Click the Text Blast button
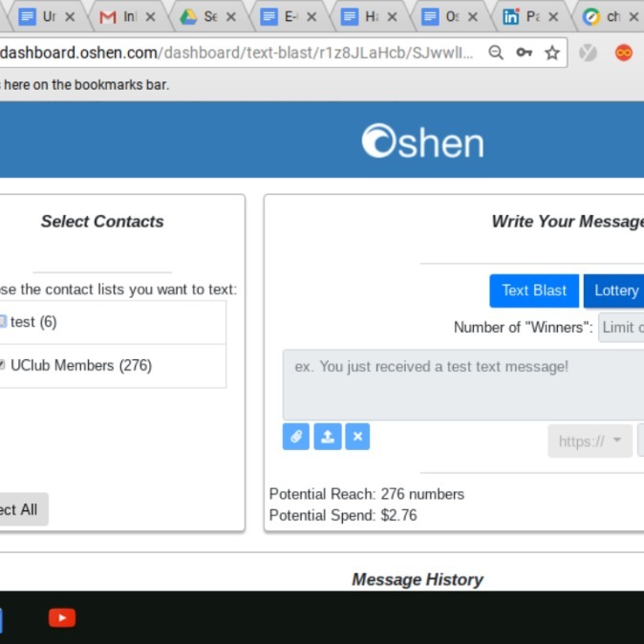This screenshot has width=644, height=644. (x=534, y=290)
